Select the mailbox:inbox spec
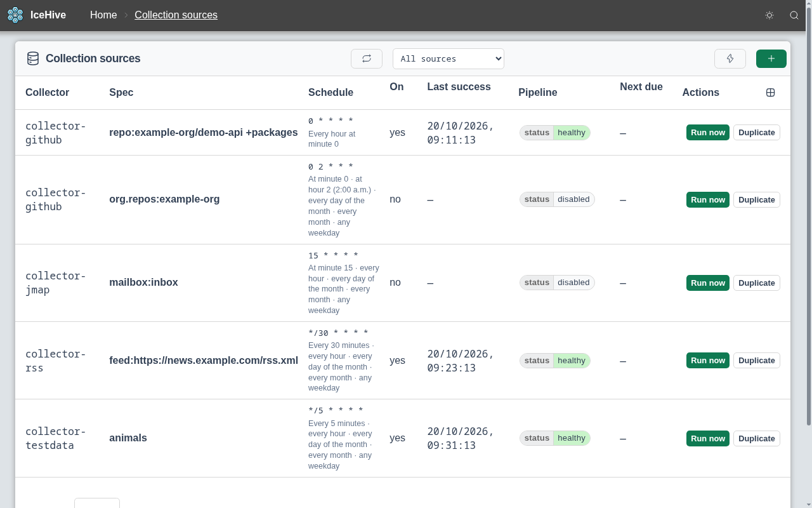The height and width of the screenshot is (508, 812). pos(143,283)
